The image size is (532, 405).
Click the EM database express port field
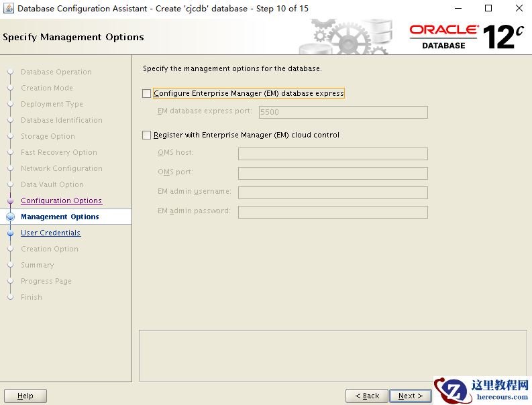(x=343, y=112)
